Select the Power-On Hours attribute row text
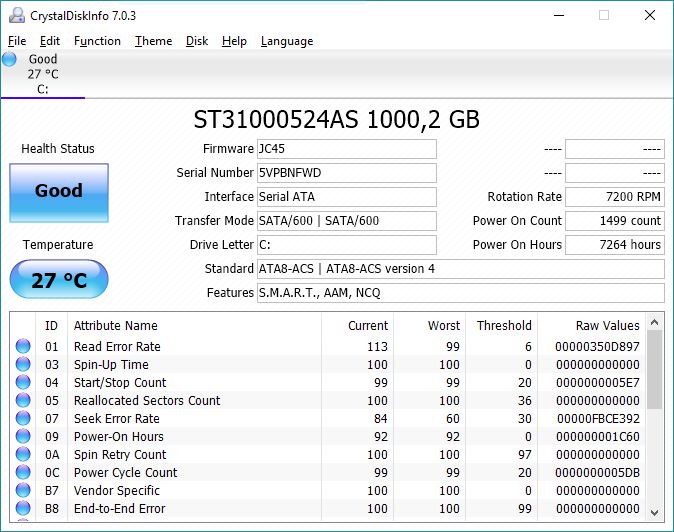The width and height of the screenshot is (674, 532). pyautogui.click(x=119, y=437)
